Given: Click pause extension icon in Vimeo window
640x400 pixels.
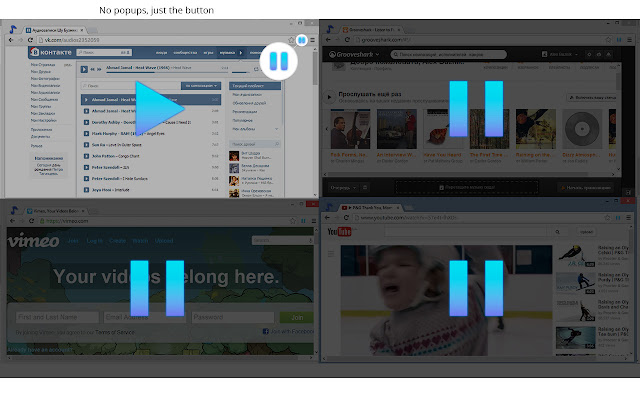Looking at the screenshot, I should 303,221.
